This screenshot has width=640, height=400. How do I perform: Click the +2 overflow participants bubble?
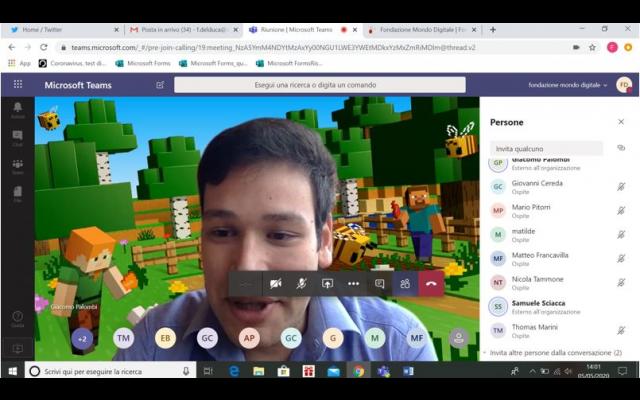click(x=82, y=338)
